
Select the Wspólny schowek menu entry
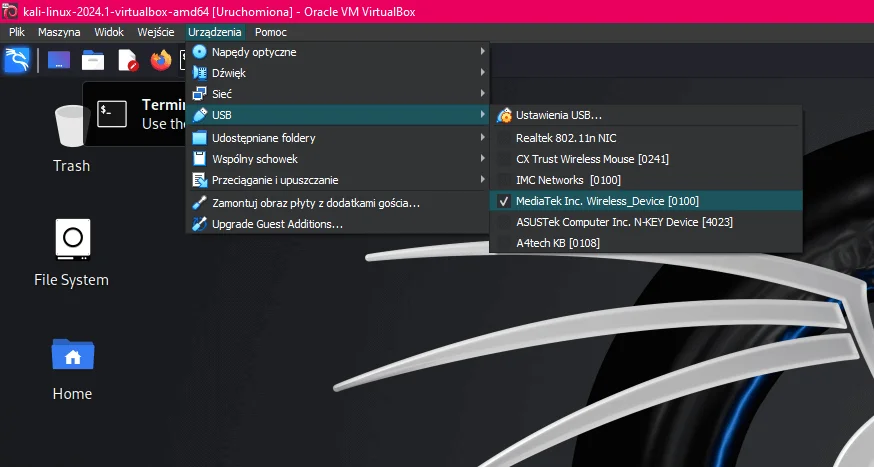[338, 159]
